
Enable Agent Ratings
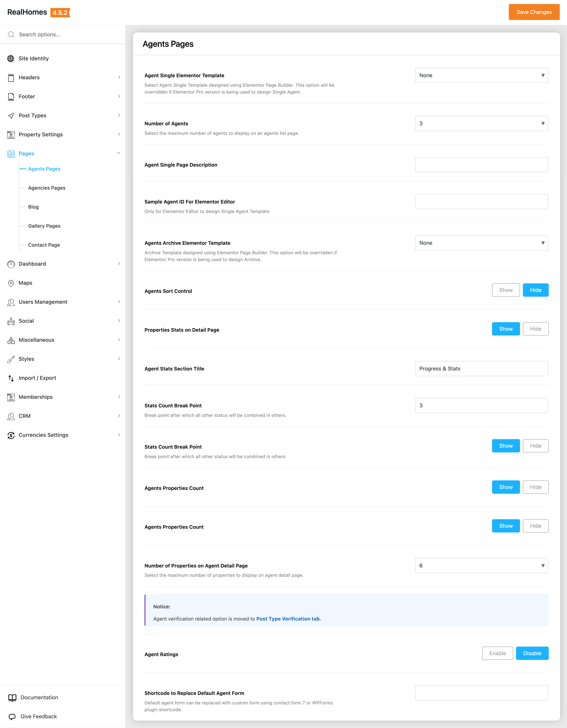(x=497, y=653)
